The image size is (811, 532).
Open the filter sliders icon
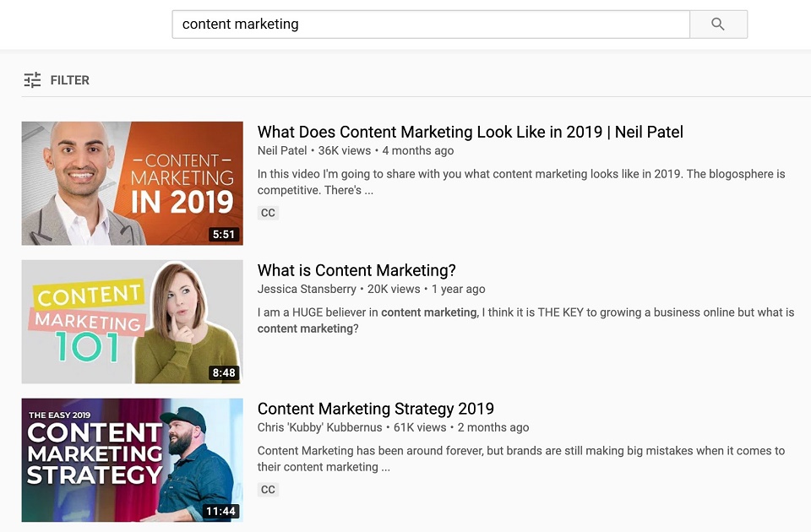coord(33,79)
